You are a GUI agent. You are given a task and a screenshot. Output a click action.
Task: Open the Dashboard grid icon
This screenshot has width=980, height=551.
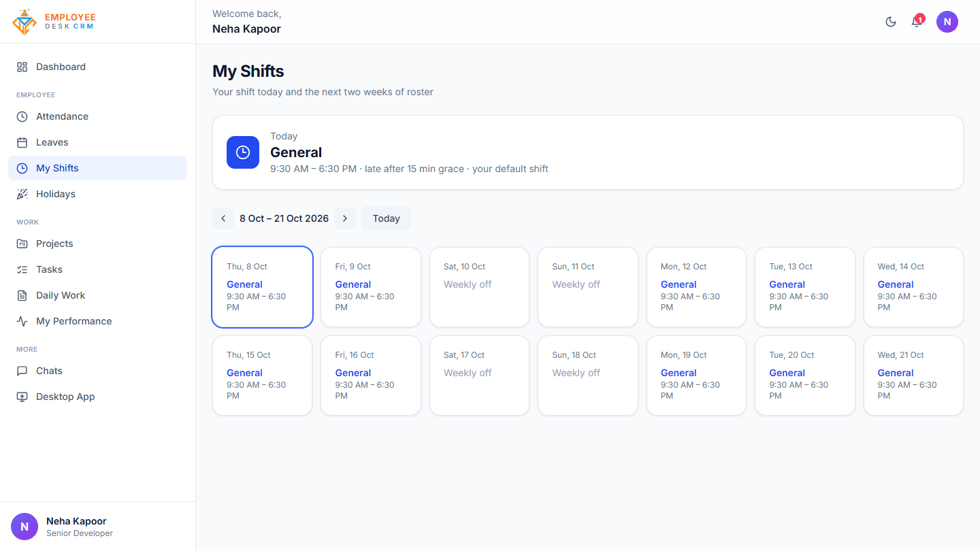click(22, 67)
